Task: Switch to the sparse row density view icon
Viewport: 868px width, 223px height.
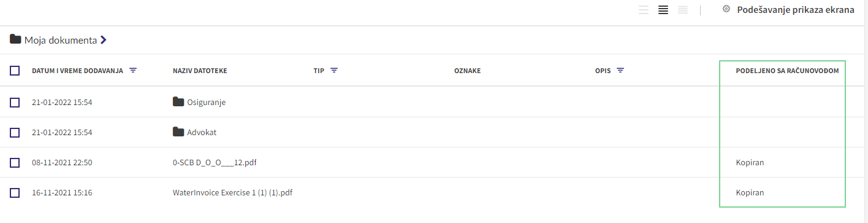Action: [644, 10]
